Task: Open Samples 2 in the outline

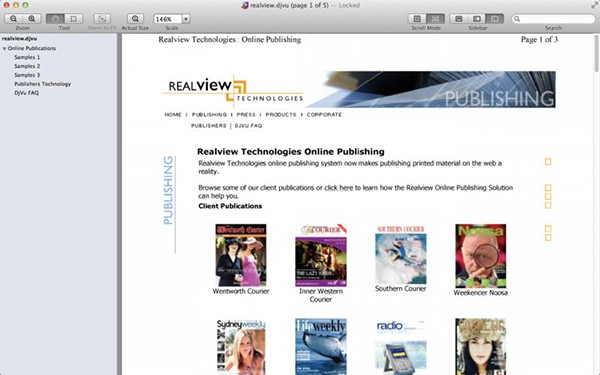Action: 27,66
